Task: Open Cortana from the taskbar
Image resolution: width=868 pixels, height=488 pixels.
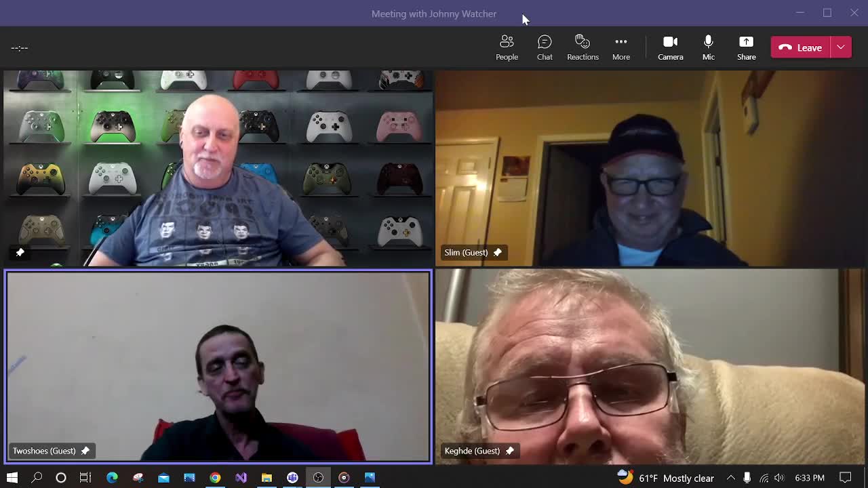Action: [61, 478]
